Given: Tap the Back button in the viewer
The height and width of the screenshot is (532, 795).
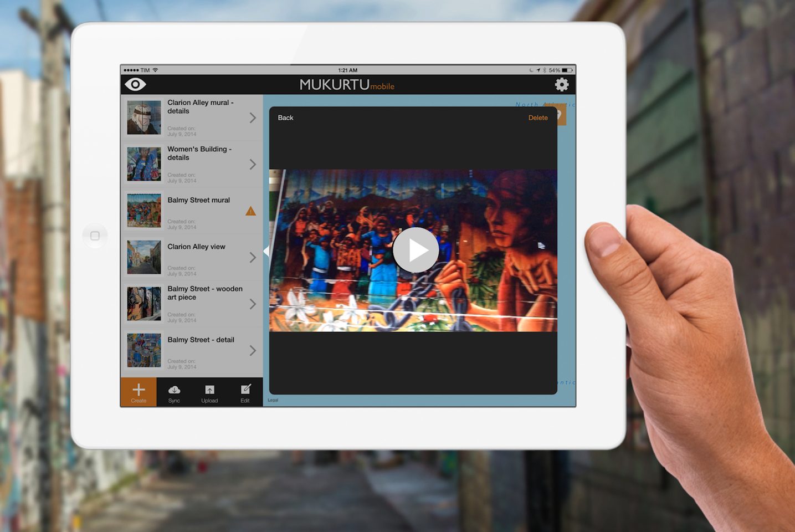Looking at the screenshot, I should [285, 117].
